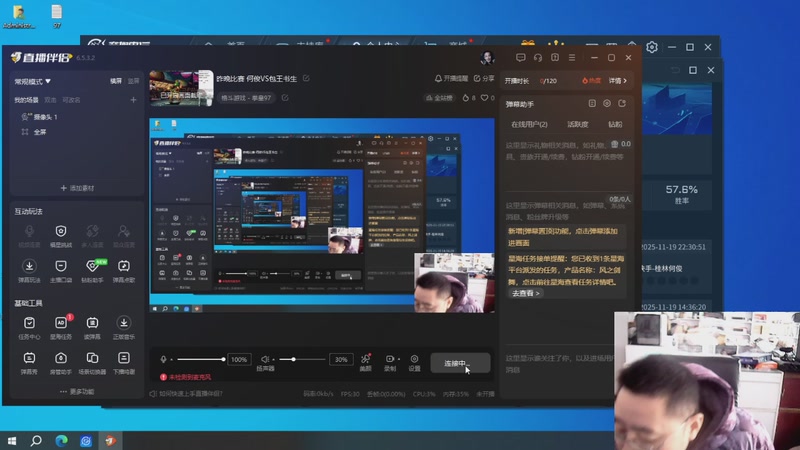Viewport: 800px width, 450px height.
Task: Open Microsoft Edge from taskbar
Action: click(61, 440)
